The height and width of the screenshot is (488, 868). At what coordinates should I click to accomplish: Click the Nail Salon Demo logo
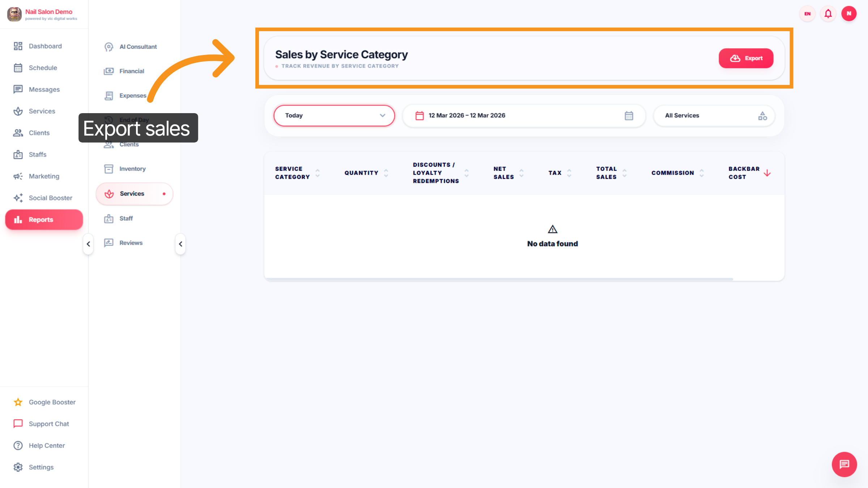pos(14,14)
